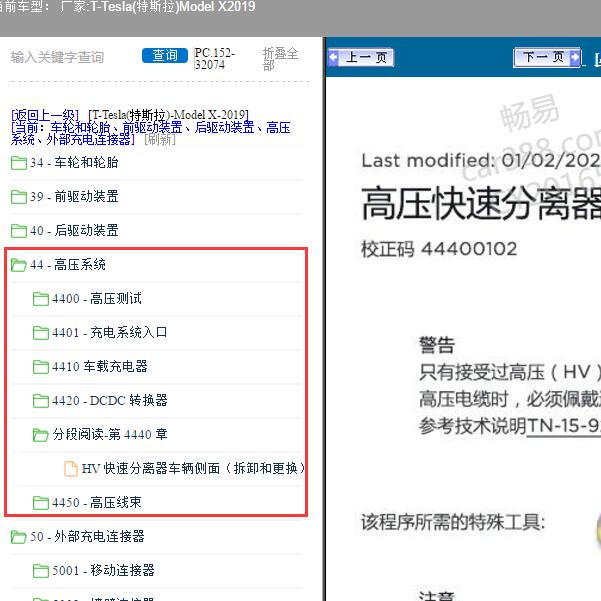The height and width of the screenshot is (601, 601).
Task: Collapse 44 - 高压系统 tree item
Action: click(68, 264)
